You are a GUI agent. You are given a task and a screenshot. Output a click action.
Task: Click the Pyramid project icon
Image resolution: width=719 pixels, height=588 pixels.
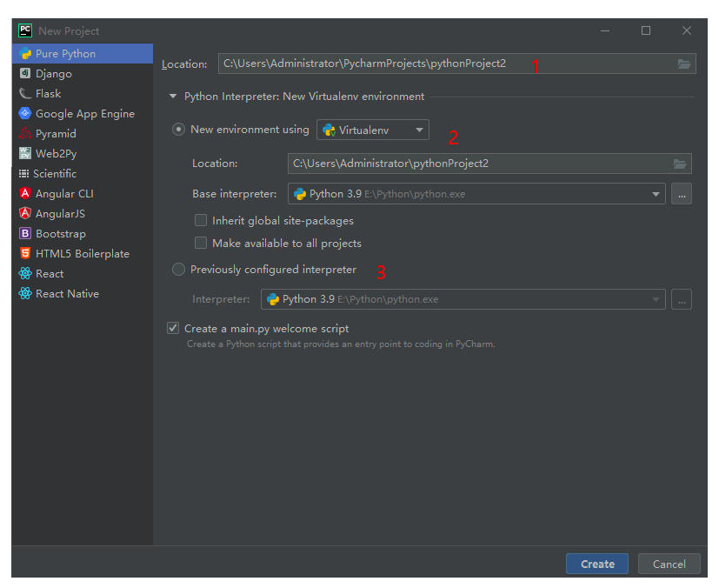pyautogui.click(x=25, y=133)
